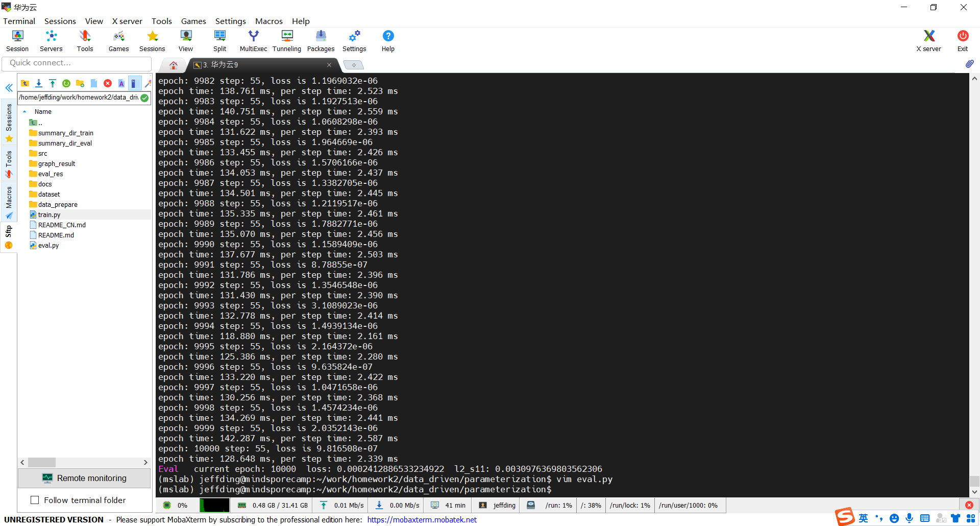
Task: Click the terminal scroll up arrow
Action: pos(974,79)
